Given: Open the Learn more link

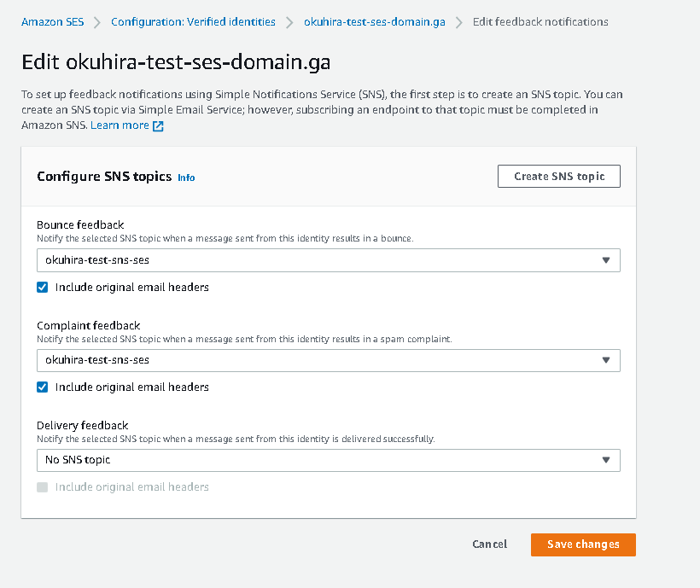Looking at the screenshot, I should pos(120,125).
